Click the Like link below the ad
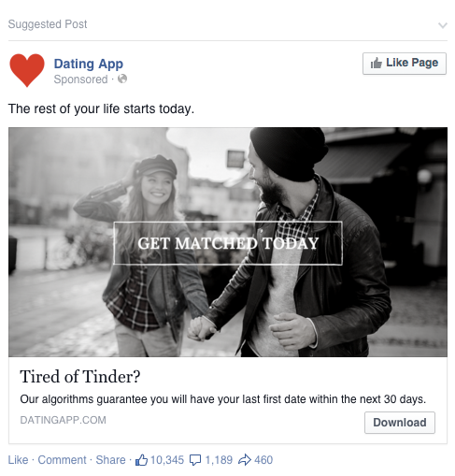Image resolution: width=455 pixels, height=476 pixels. [18, 460]
